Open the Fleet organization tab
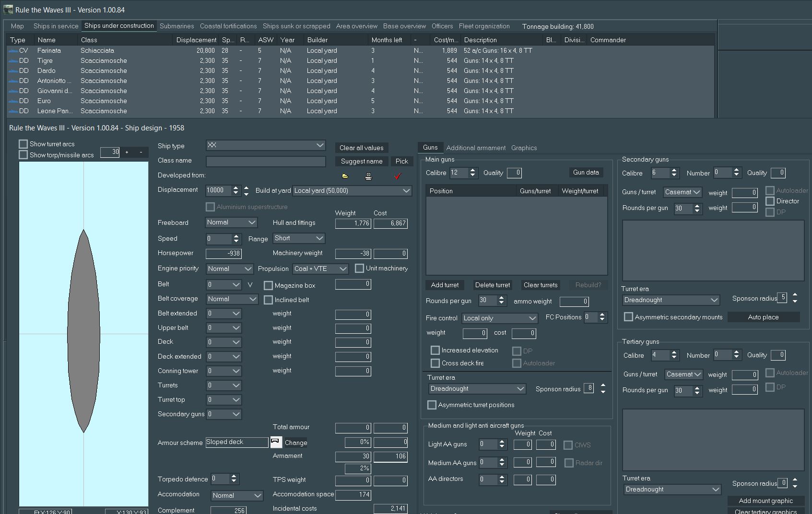This screenshot has width=812, height=514. coord(484,26)
